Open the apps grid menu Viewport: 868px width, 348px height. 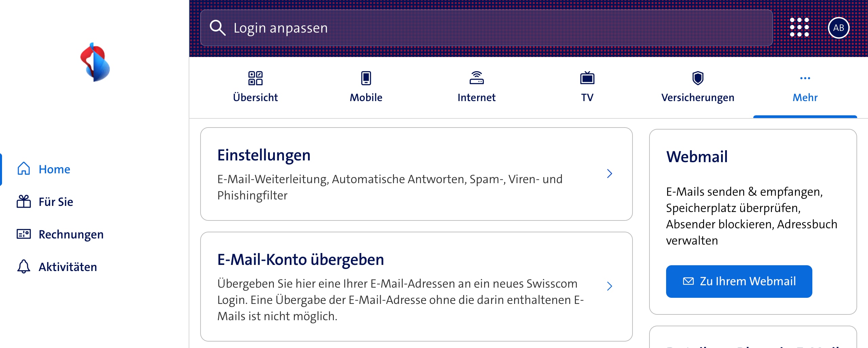799,28
